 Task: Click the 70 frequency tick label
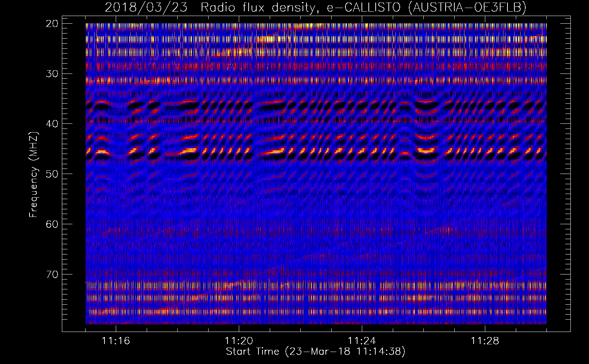coord(52,274)
